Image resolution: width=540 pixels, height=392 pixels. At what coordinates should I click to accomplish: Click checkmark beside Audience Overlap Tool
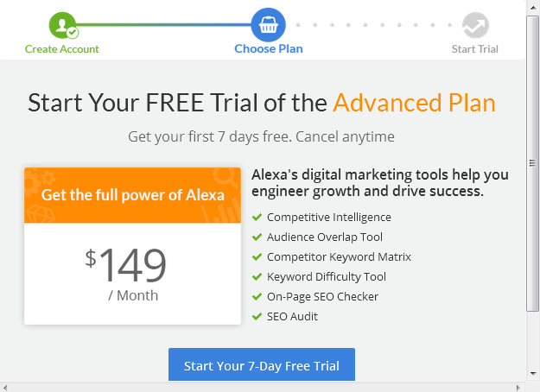coord(257,237)
